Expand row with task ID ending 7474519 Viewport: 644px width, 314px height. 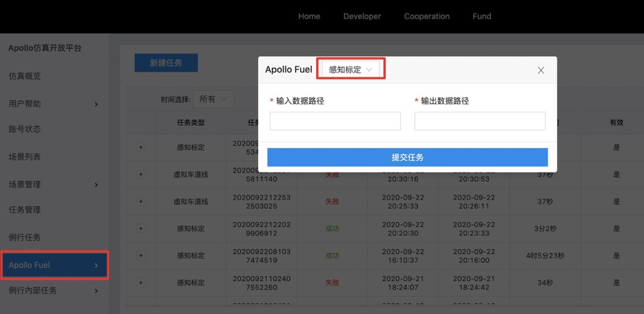pos(141,255)
